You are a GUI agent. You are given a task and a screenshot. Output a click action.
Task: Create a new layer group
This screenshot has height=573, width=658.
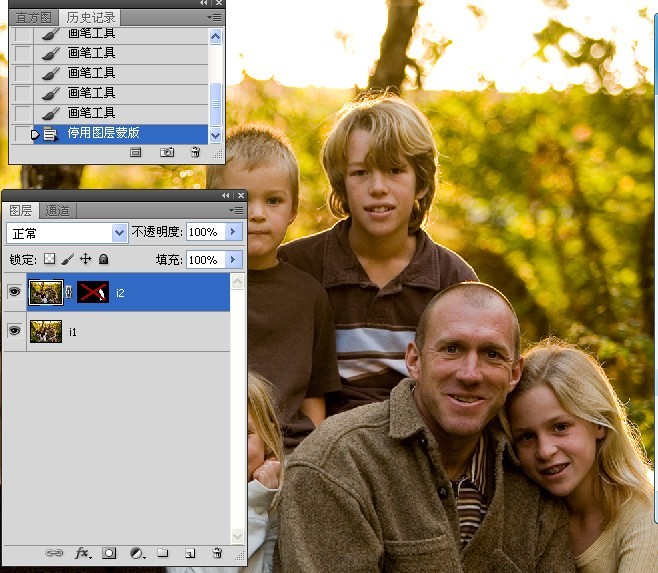click(163, 553)
